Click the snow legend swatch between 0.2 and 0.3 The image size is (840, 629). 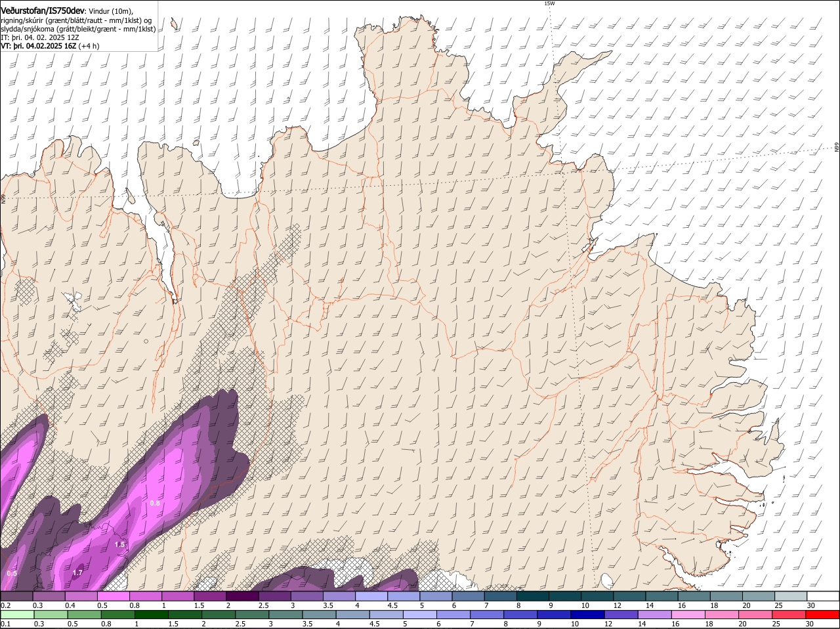point(17,596)
